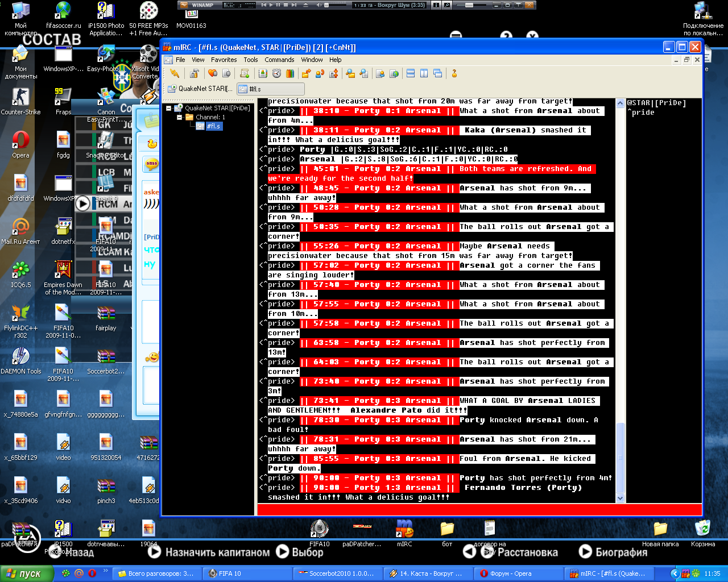The height and width of the screenshot is (582, 728).
Task: Click Назначить капитаном in FIFA window
Action: pyautogui.click(x=209, y=552)
